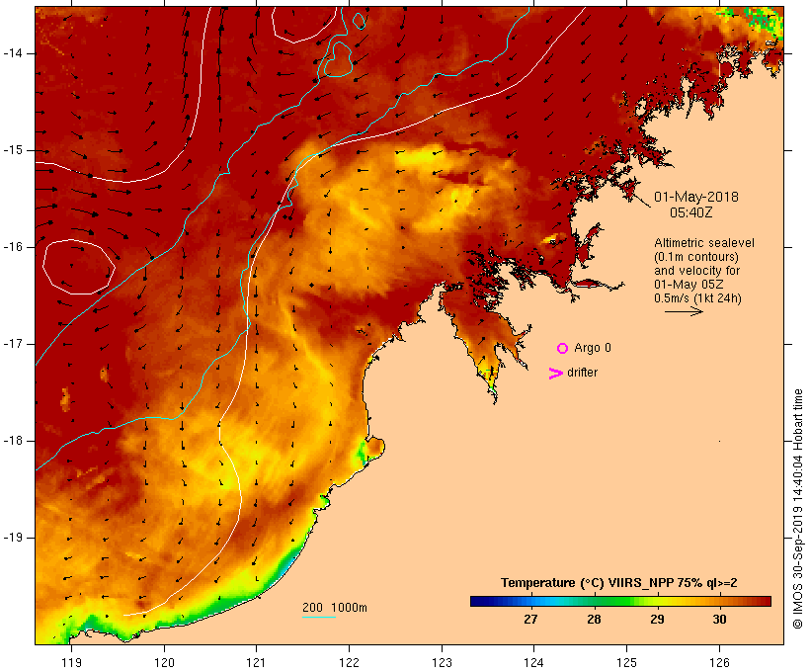The image size is (810, 672).
Task: Click latitude label -14
Action: (13, 53)
